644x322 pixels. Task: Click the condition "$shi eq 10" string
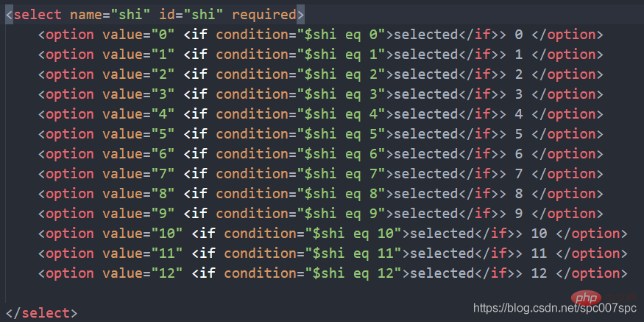354,234
